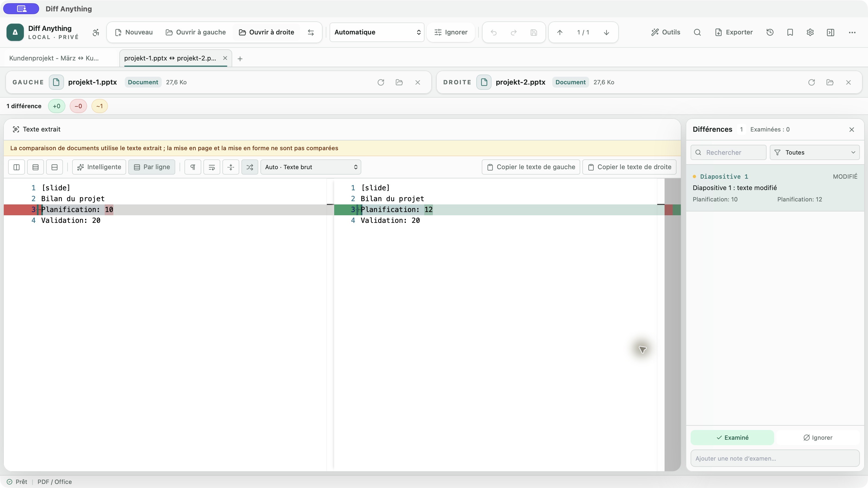
Task: Click Ouvrir à gauche
Action: pyautogui.click(x=196, y=32)
